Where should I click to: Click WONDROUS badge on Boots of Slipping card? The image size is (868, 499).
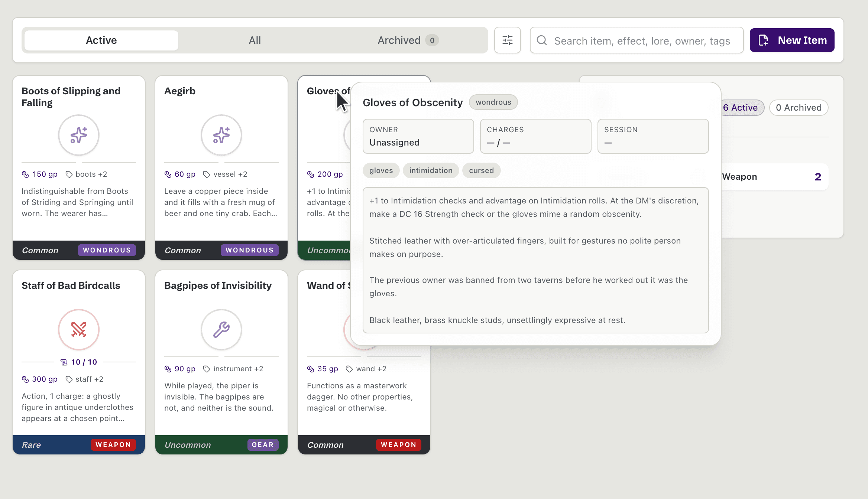107,250
